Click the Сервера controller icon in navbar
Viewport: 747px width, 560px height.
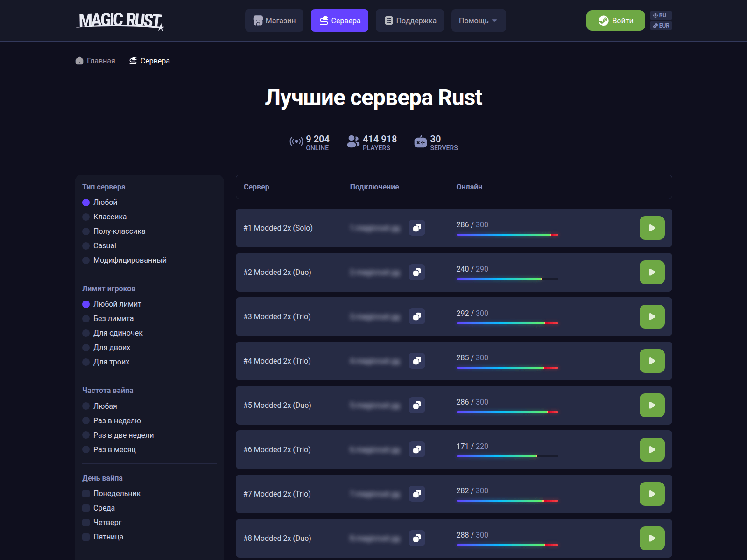[x=323, y=21]
